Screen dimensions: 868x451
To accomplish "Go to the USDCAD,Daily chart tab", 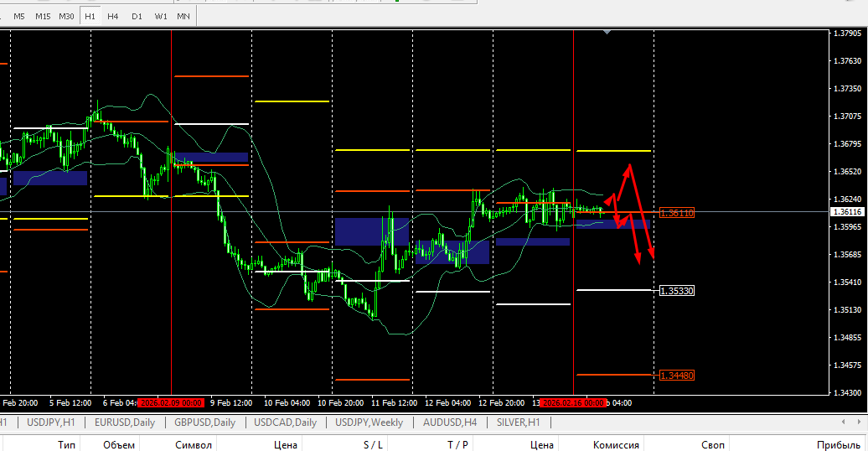I will [285, 422].
